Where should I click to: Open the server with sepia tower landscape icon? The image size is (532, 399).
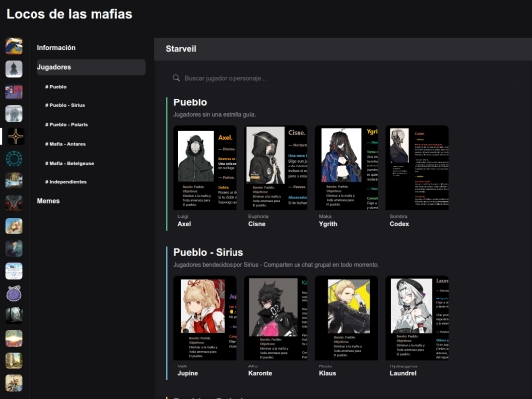[14, 361]
